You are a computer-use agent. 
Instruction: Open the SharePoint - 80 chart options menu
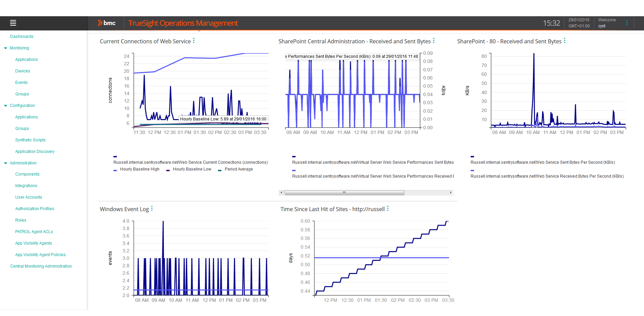point(564,41)
